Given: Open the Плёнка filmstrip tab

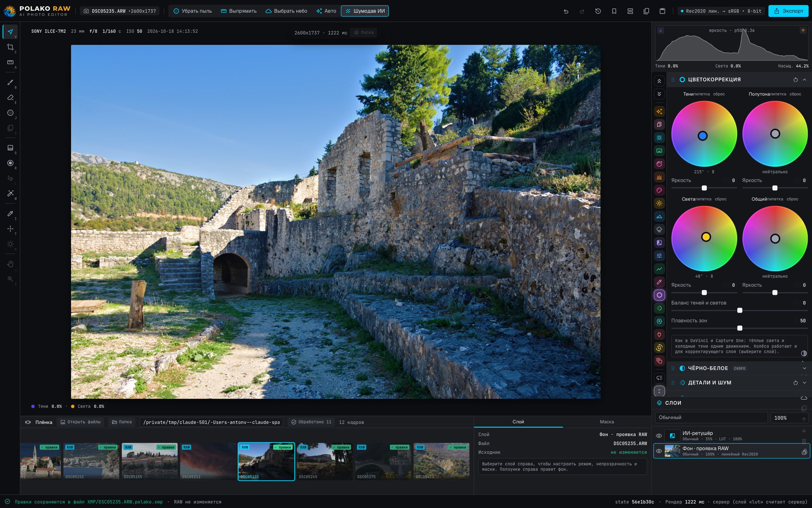Looking at the screenshot, I should coord(39,422).
